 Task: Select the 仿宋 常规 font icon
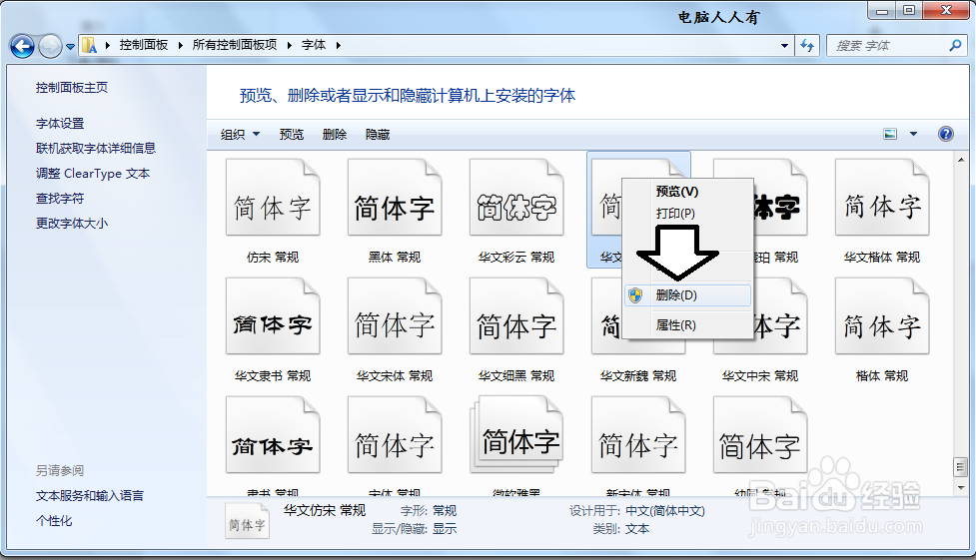coord(273,198)
